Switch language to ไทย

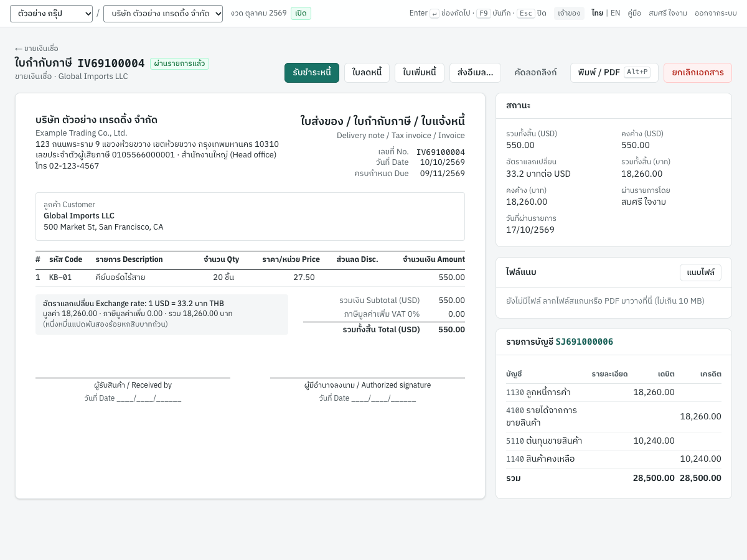[598, 13]
